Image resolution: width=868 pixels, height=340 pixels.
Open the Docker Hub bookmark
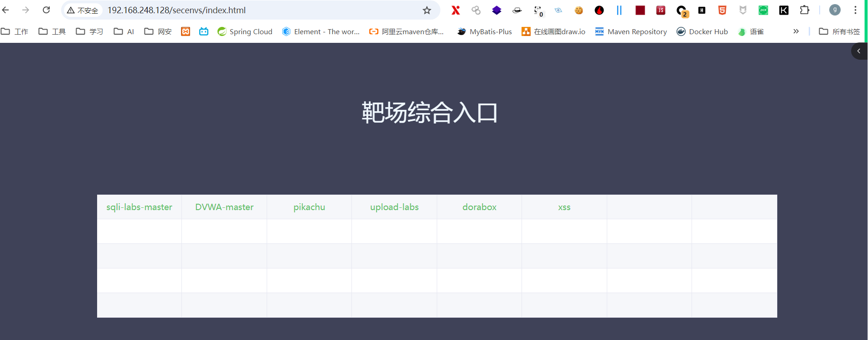coord(702,31)
